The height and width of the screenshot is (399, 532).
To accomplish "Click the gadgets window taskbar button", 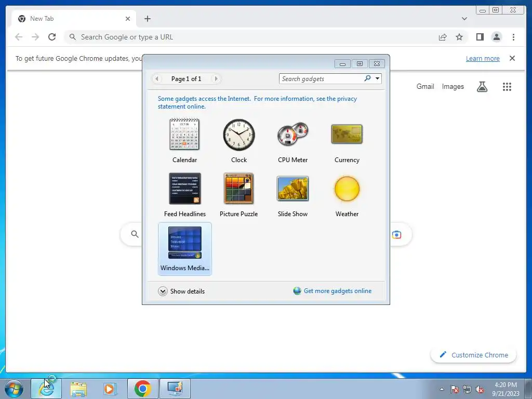I will [x=175, y=389].
